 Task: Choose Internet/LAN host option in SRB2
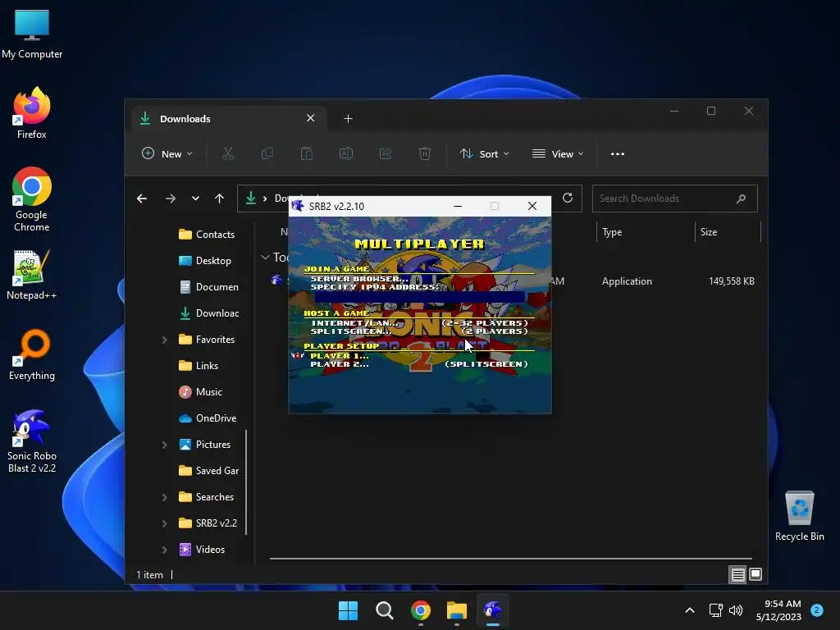pyautogui.click(x=419, y=323)
